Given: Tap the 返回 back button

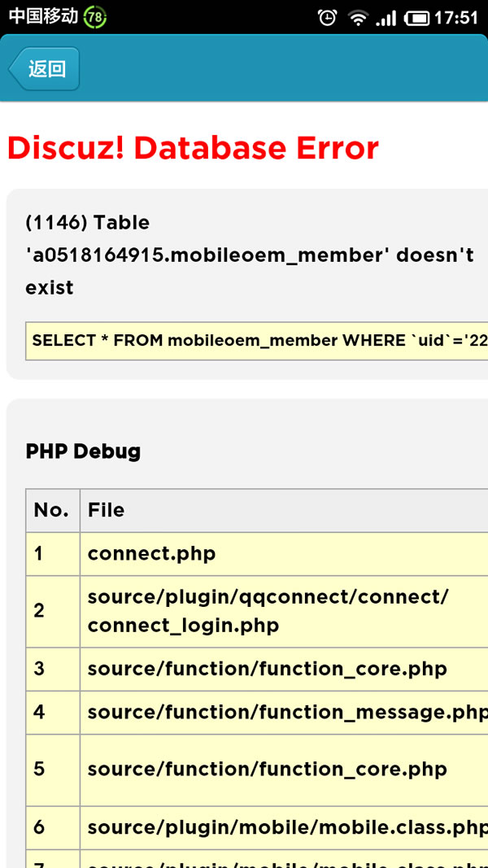Looking at the screenshot, I should point(44,68).
